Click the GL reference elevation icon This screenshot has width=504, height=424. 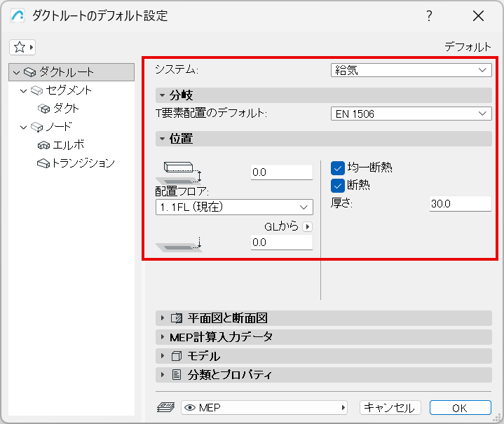click(179, 244)
